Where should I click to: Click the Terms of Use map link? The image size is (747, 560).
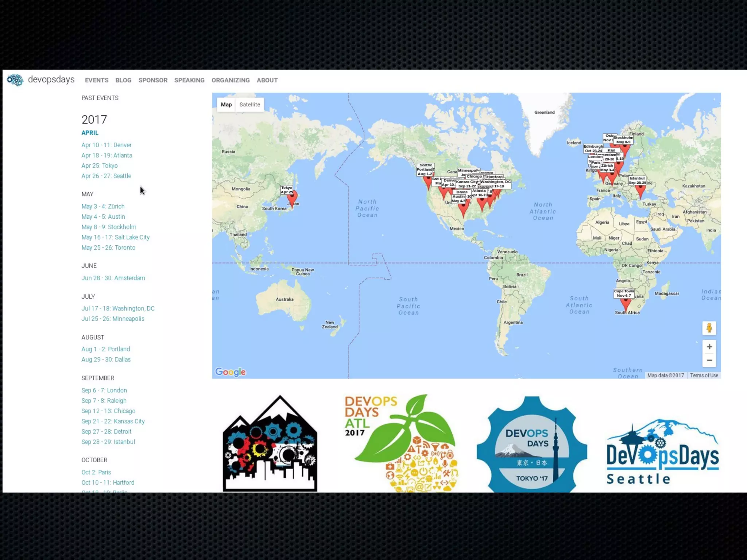pos(704,376)
